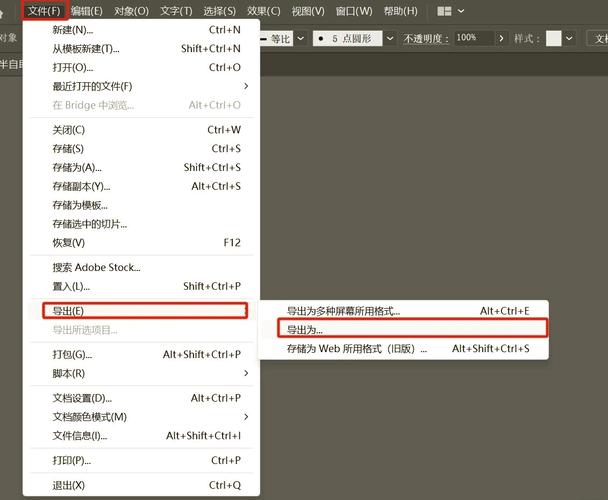Expand the 等比 stroke profile dropdown
608x500 pixels.
point(299,38)
